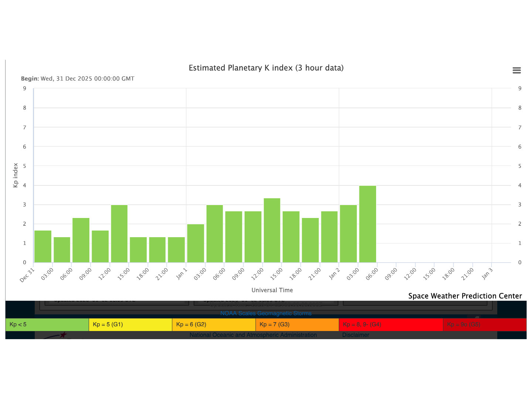Viewport: 532px width, 399px height.
Task: Click the Estimated Planetary K index chart title
Action: tap(266, 68)
